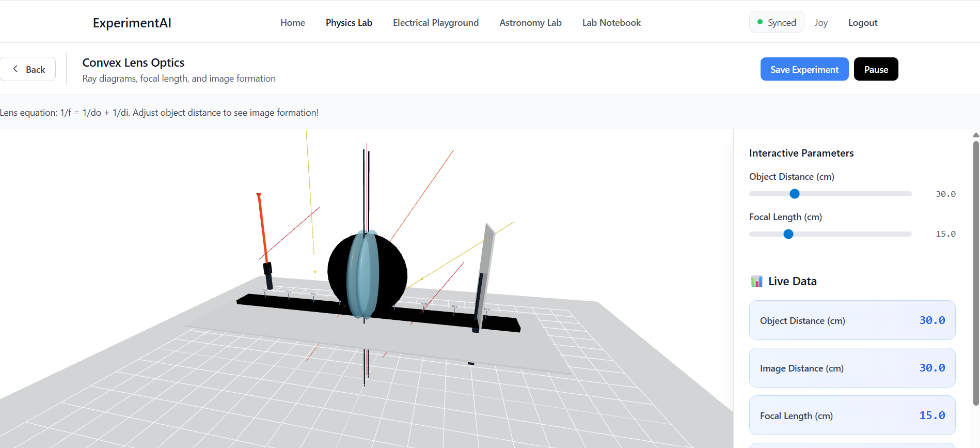
Task: Click the lens equation hint text
Action: click(x=159, y=113)
